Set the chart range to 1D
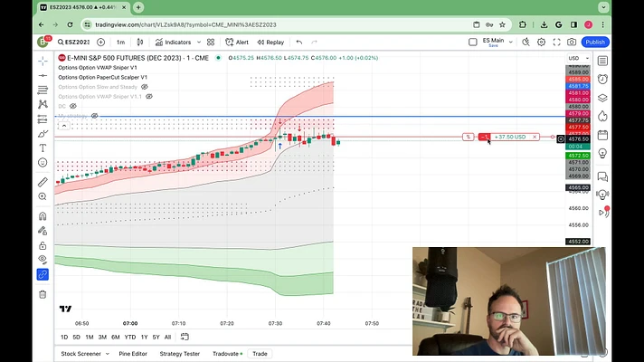This screenshot has height=362, width=644. (64, 337)
